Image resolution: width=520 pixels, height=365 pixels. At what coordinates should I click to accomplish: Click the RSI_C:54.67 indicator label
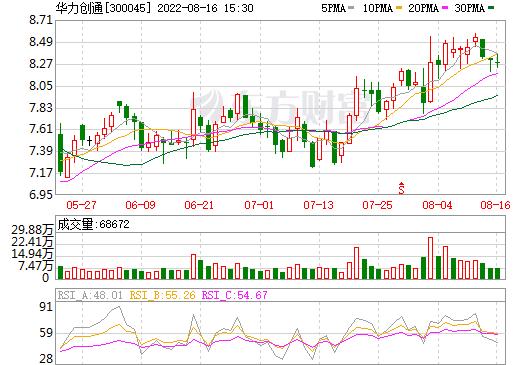(235, 295)
